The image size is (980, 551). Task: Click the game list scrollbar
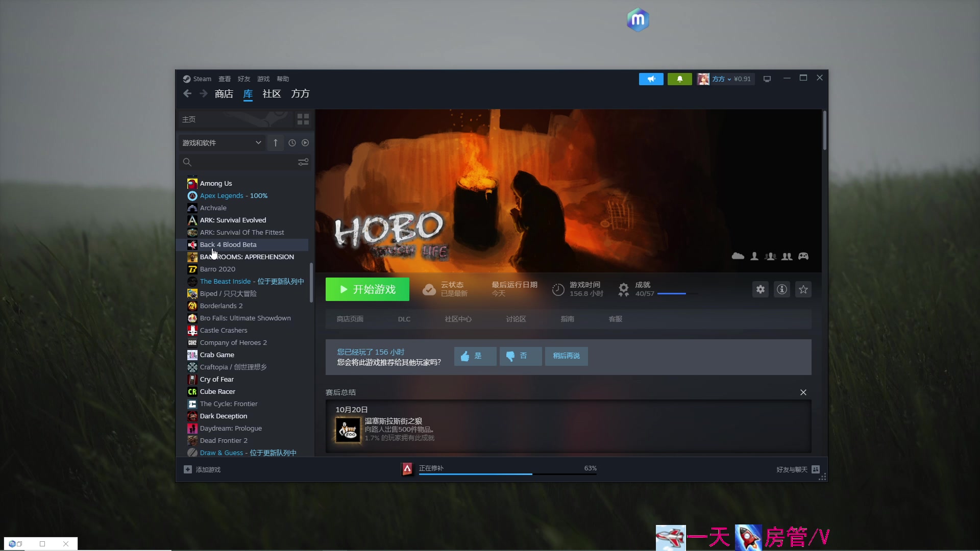tap(311, 283)
